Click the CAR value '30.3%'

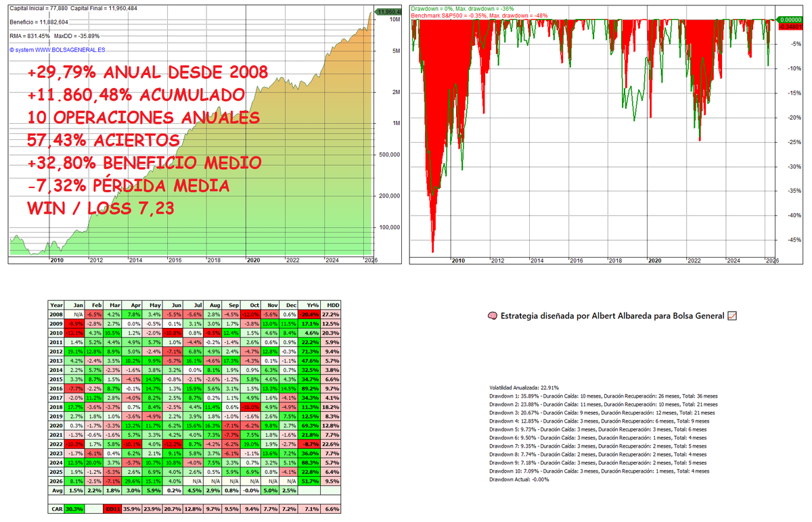click(x=74, y=509)
